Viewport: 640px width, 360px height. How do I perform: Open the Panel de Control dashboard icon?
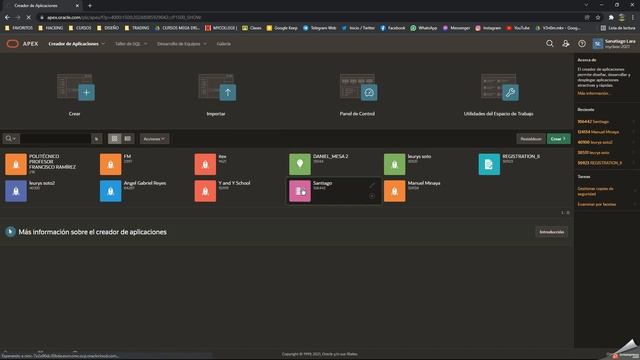(358, 87)
